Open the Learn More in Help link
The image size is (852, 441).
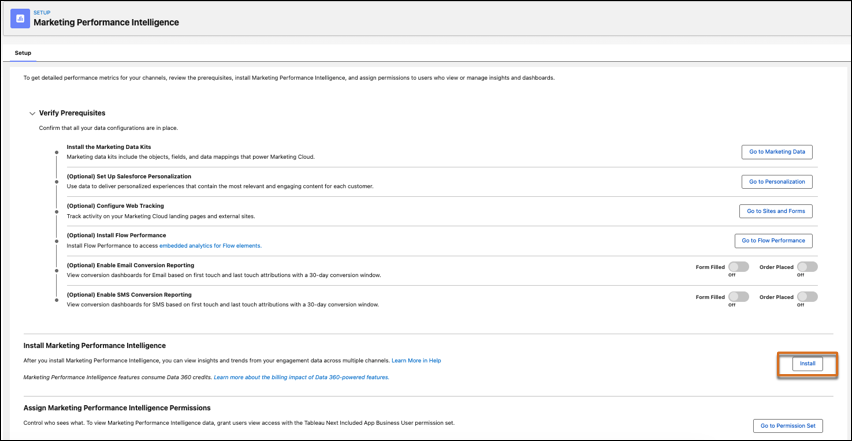pyautogui.click(x=417, y=361)
